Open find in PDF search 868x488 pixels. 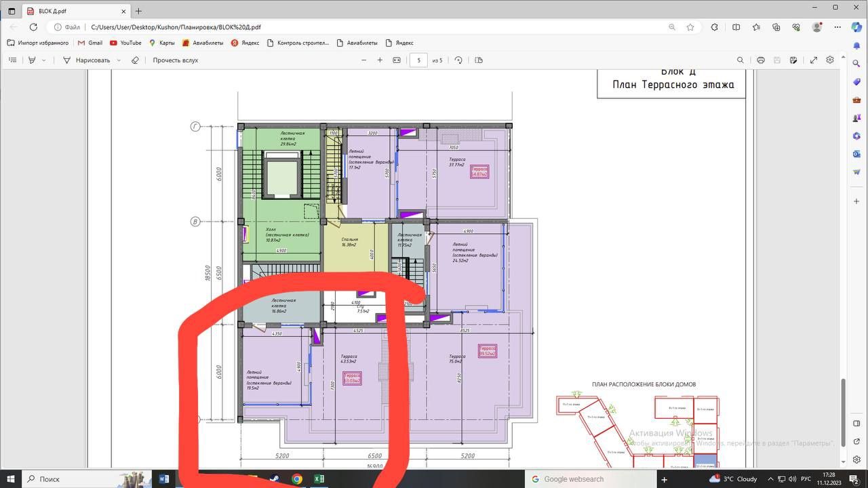(741, 60)
